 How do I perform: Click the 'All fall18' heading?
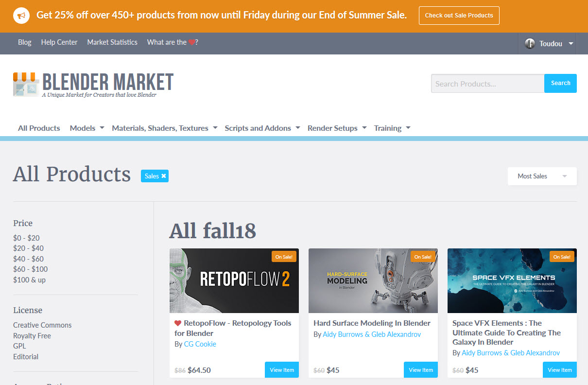pos(212,231)
